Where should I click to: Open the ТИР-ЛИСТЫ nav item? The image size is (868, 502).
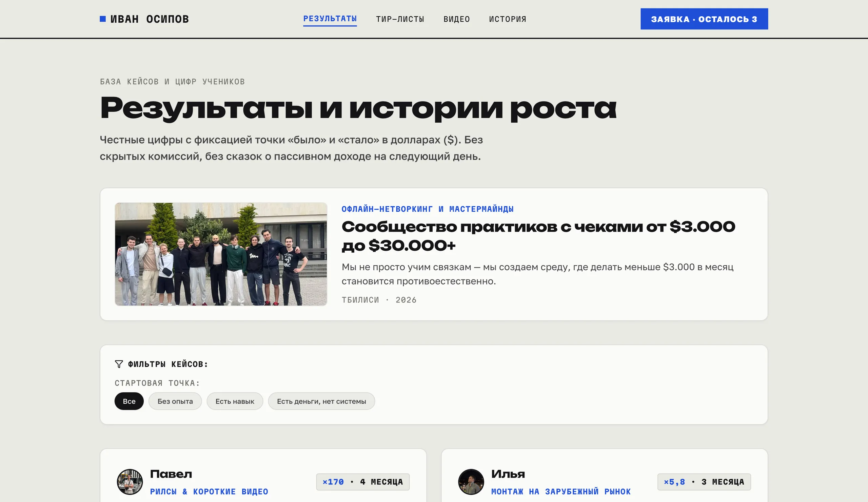[400, 19]
